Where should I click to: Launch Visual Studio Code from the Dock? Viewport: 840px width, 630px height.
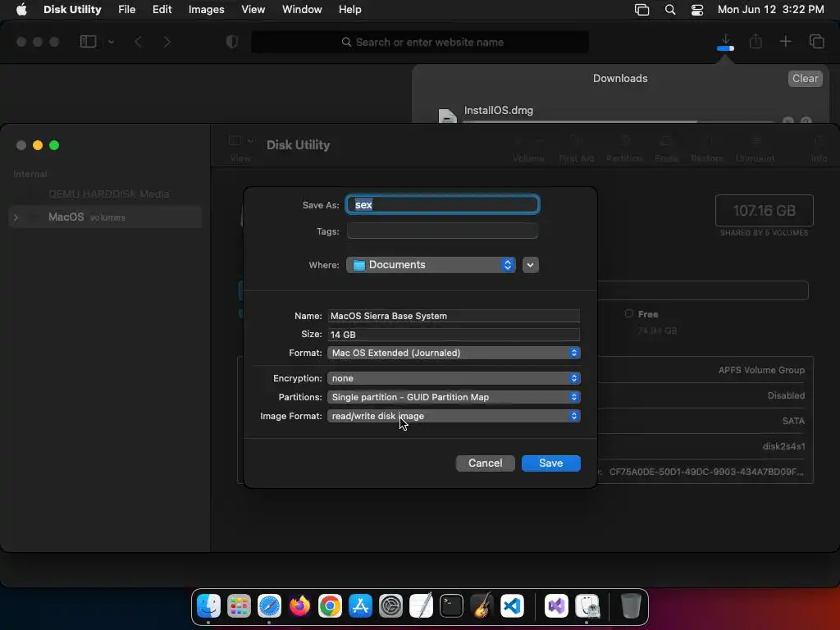point(512,606)
